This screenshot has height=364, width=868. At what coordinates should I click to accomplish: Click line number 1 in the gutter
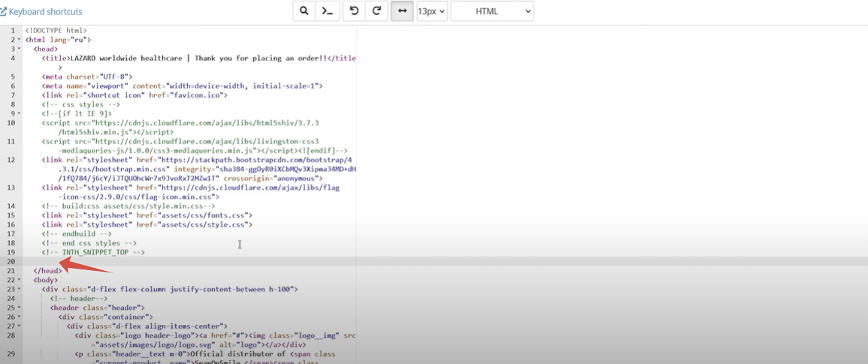[13, 31]
